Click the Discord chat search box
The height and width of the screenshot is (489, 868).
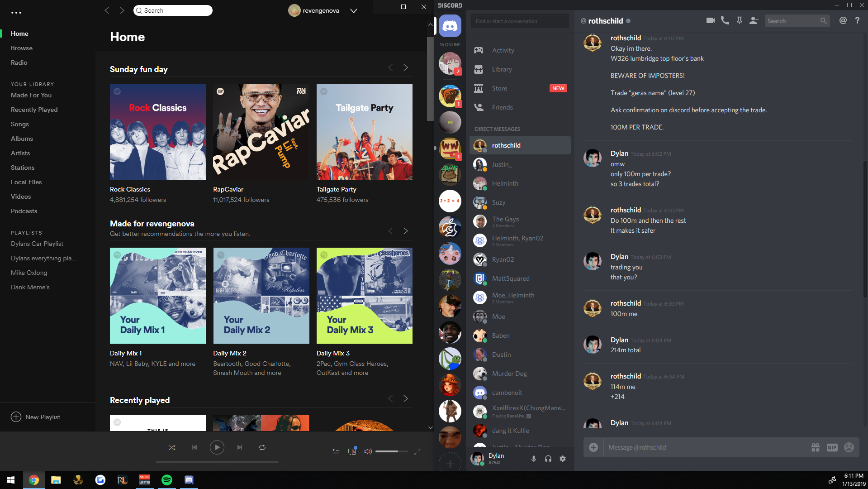point(797,21)
